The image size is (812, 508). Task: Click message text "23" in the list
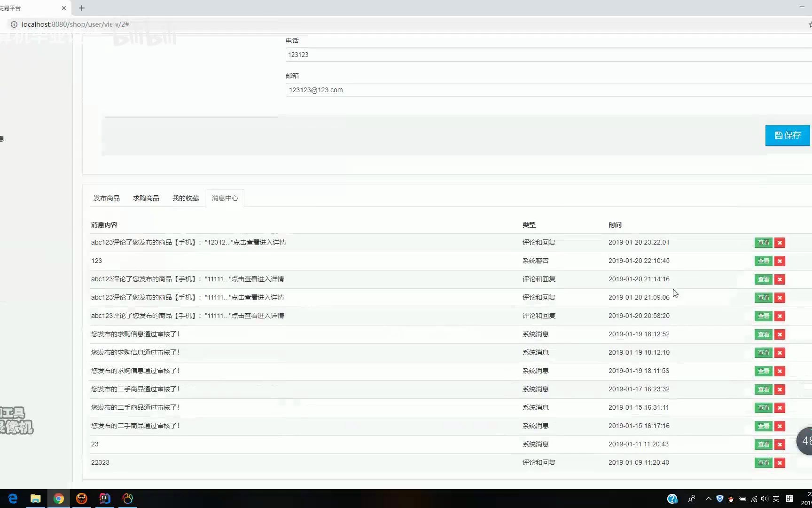[95, 444]
